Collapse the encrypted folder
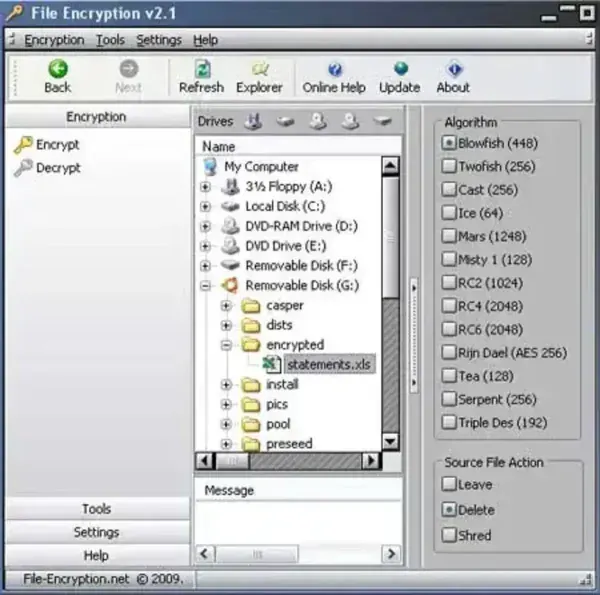This screenshot has height=595, width=600. [226, 345]
